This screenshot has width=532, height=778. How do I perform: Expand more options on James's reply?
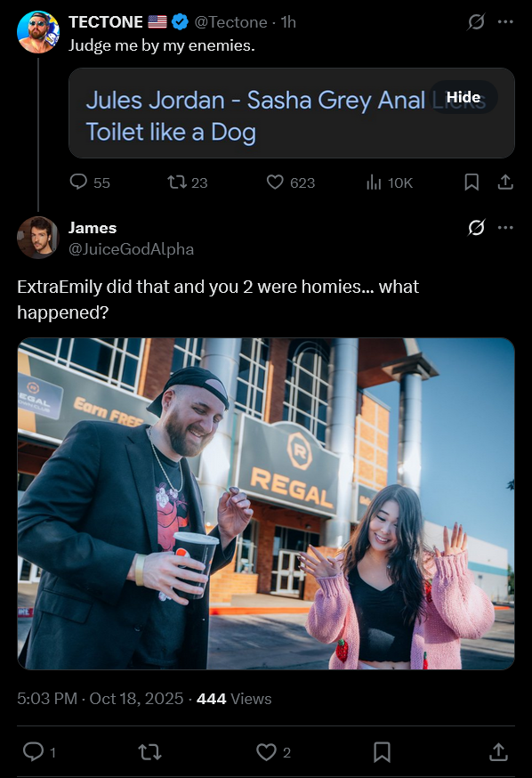(x=505, y=228)
